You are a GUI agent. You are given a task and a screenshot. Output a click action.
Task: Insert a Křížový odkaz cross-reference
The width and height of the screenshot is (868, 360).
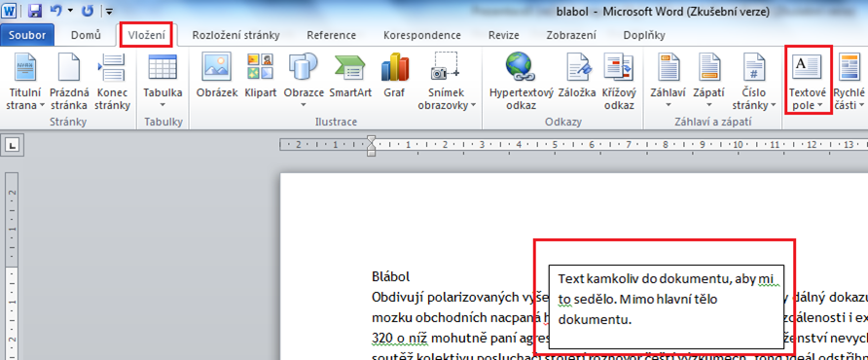tap(619, 82)
